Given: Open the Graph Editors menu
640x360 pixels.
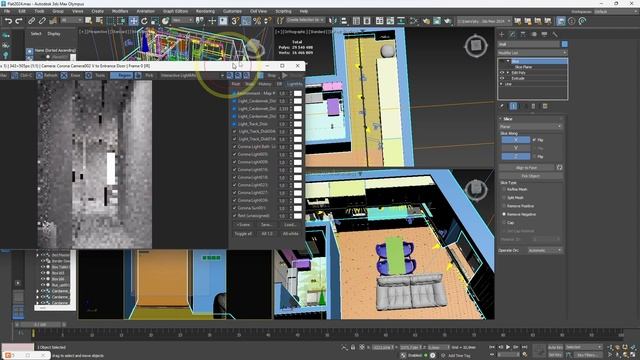Looking at the screenshot, I should point(176,11).
